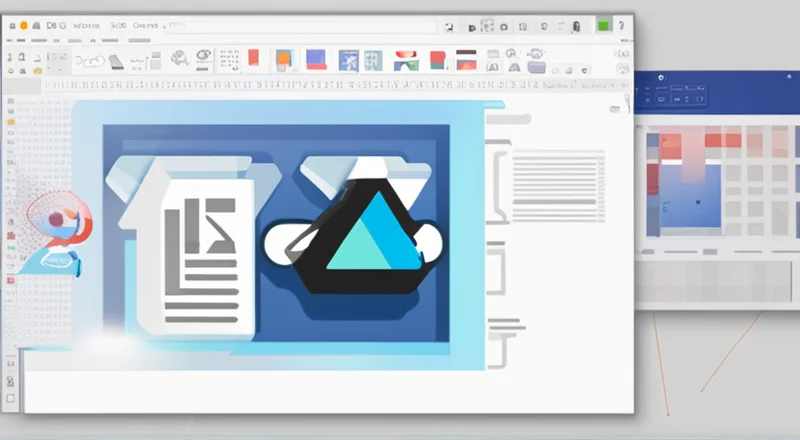Open the purple-gray folder toolbar icon
Screen dimensions: 800x440
point(537,67)
